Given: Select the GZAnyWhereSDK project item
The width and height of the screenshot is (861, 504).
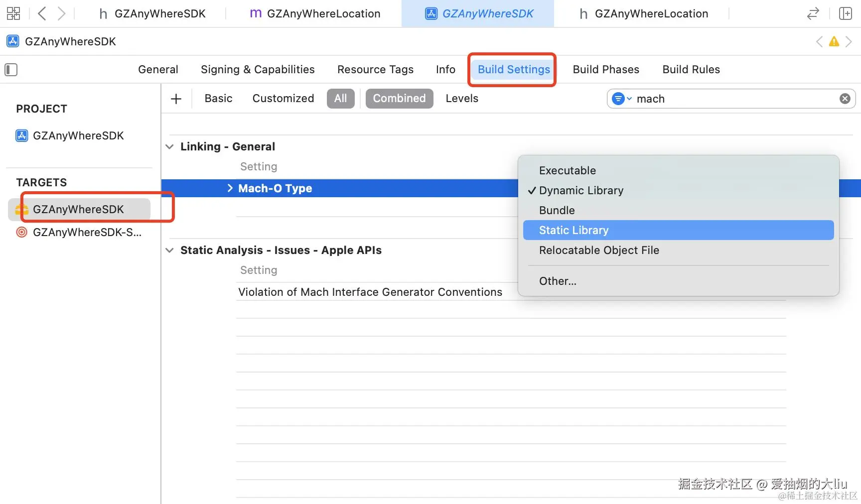Looking at the screenshot, I should tap(78, 135).
